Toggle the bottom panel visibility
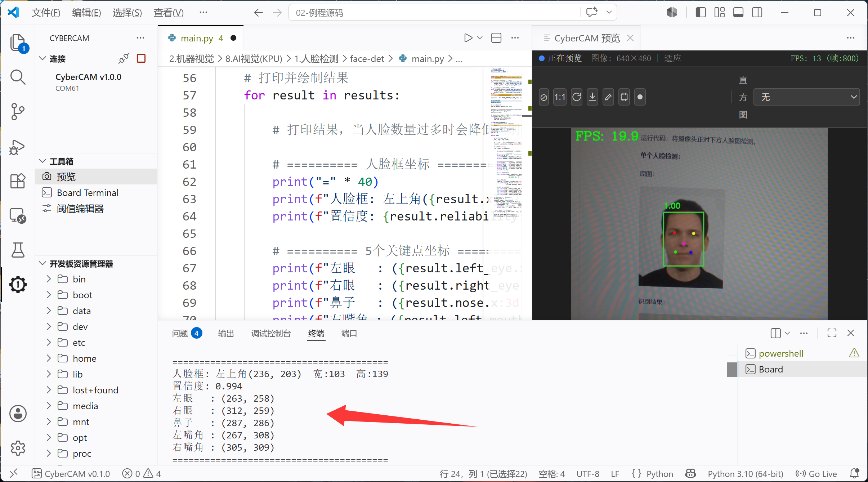The width and height of the screenshot is (868, 482). point(738,13)
